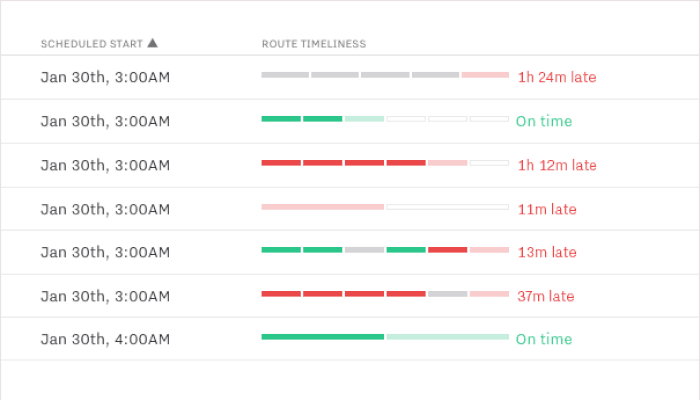Click the "1h 12m late" status text
This screenshot has height=400, width=700.
click(x=557, y=165)
